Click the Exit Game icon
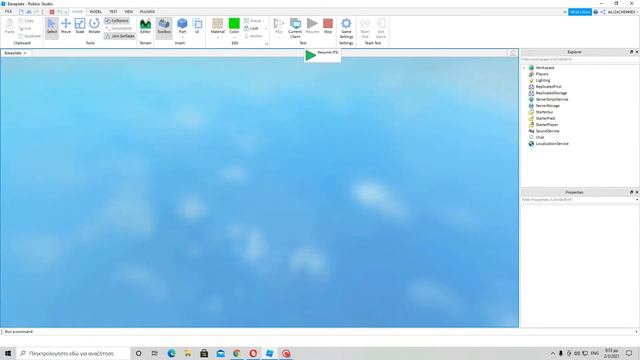The height and width of the screenshot is (360, 640). click(381, 28)
